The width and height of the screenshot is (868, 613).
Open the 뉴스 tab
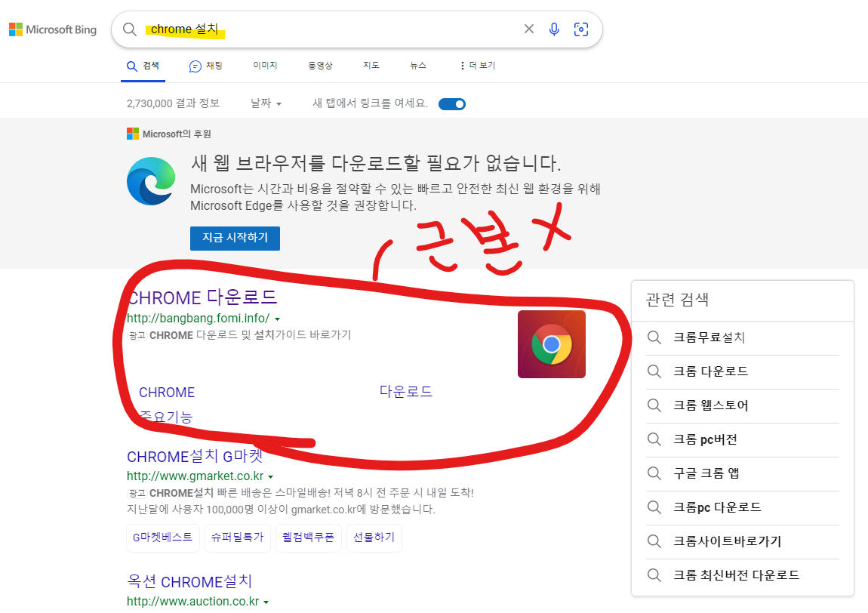418,66
